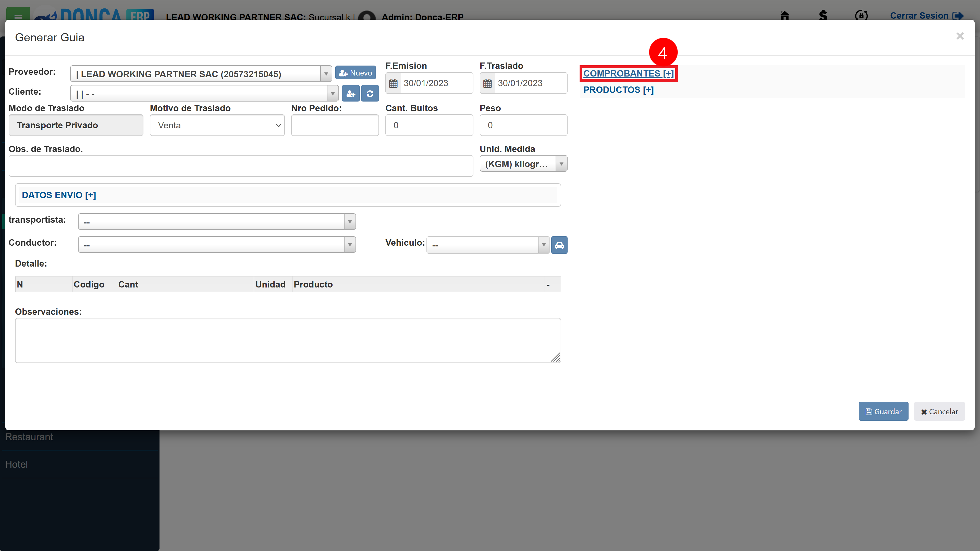Click the add vehicle car icon
The image size is (980, 551).
pyautogui.click(x=559, y=245)
